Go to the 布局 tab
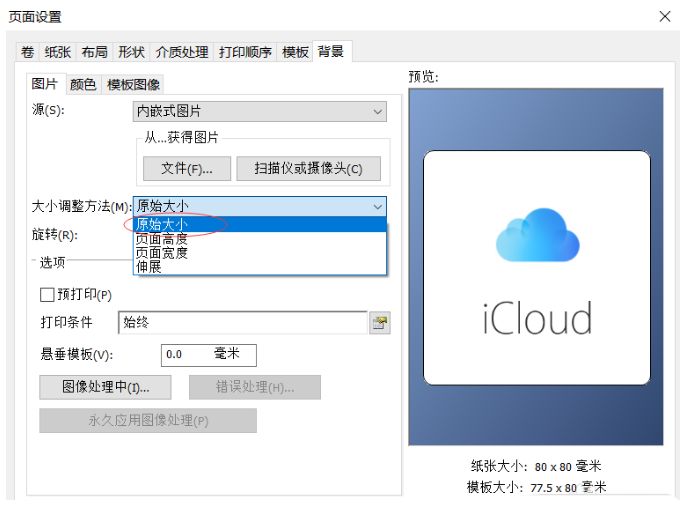The height and width of the screenshot is (505, 684). (94, 52)
